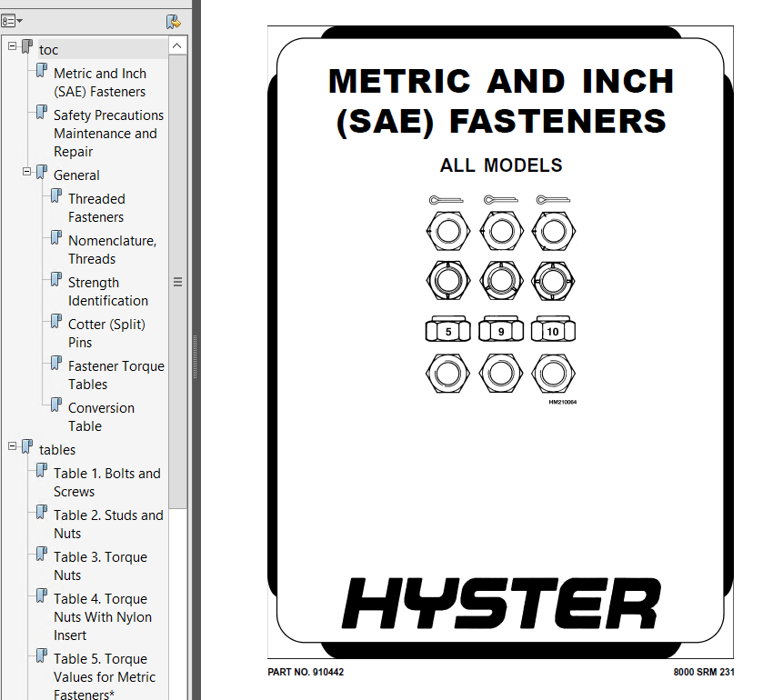The image size is (763, 700).
Task: Click bookmark icon beside Strength Identification
Action: pyautogui.click(x=56, y=280)
